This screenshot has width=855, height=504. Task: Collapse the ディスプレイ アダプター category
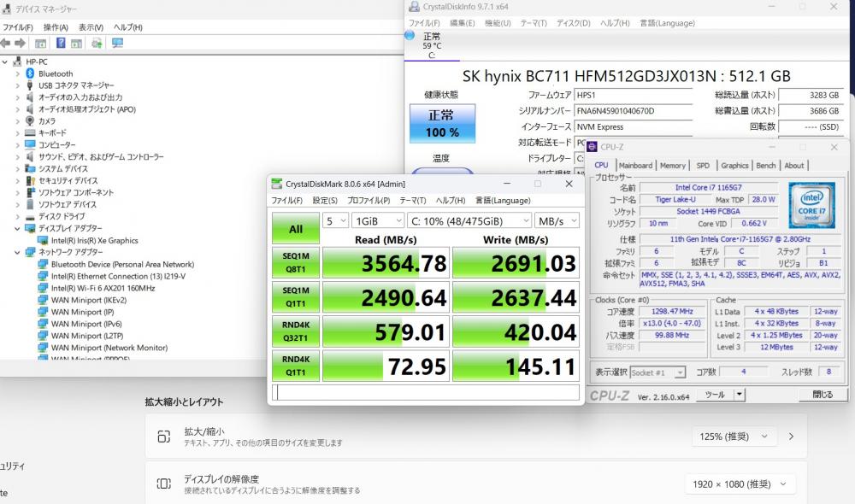tap(17, 229)
